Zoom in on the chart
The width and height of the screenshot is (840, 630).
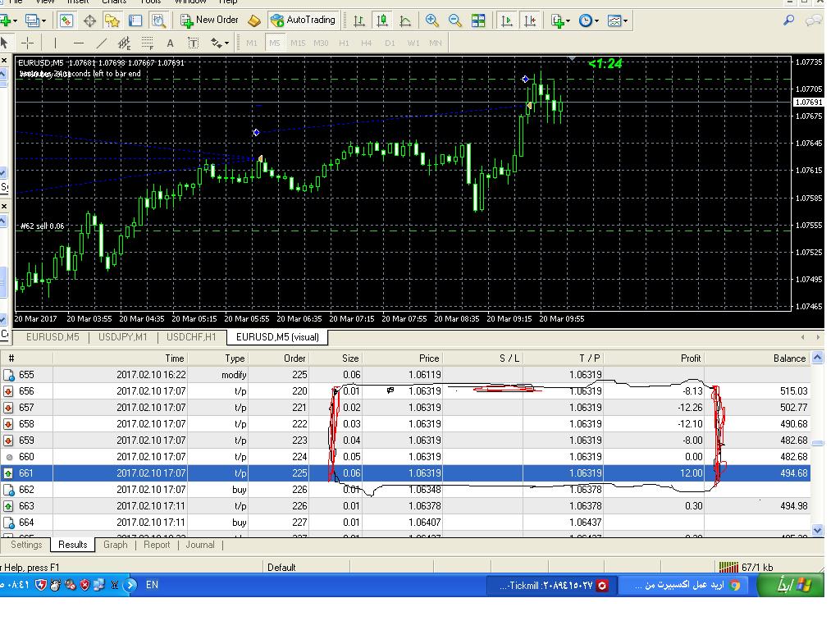coord(431,21)
